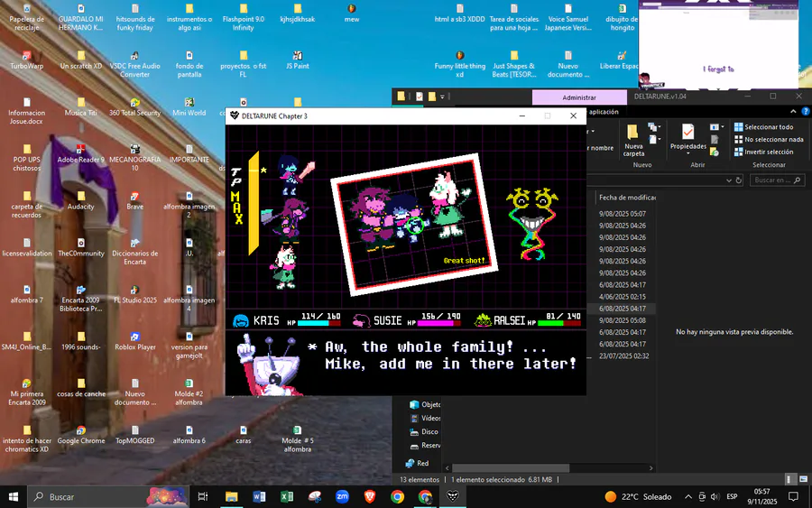
Task: Show hidden system tray icons chevron
Action: 687,496
